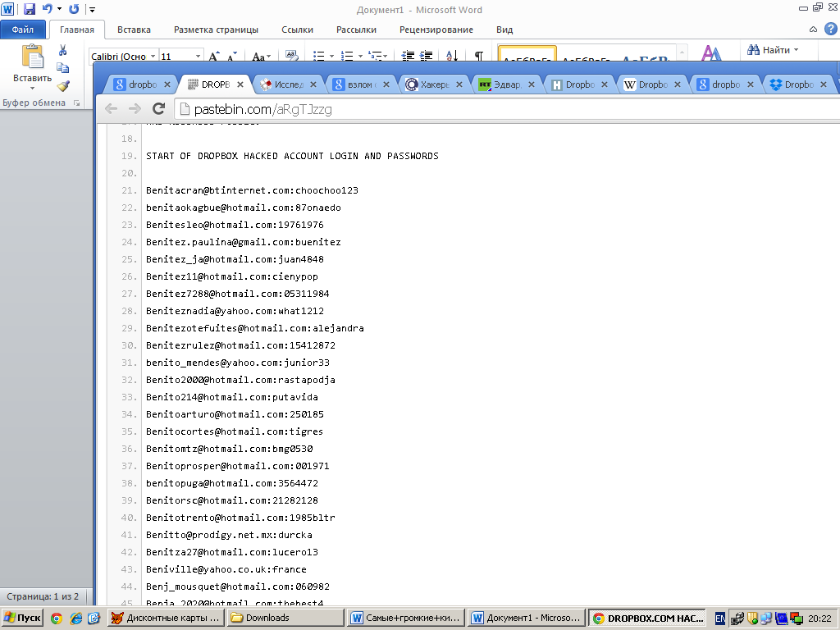The image size is (840, 630).
Task: Switch to Самые+громкие Word taskbar window
Action: click(406, 619)
